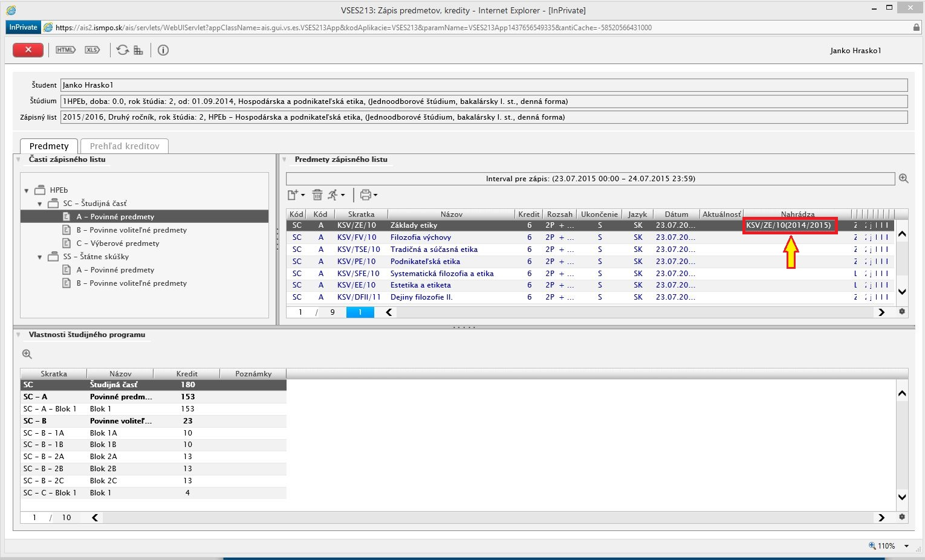This screenshot has height=560, width=925.
Task: Collapse the Časti zápisného listu panel
Action: (19, 159)
